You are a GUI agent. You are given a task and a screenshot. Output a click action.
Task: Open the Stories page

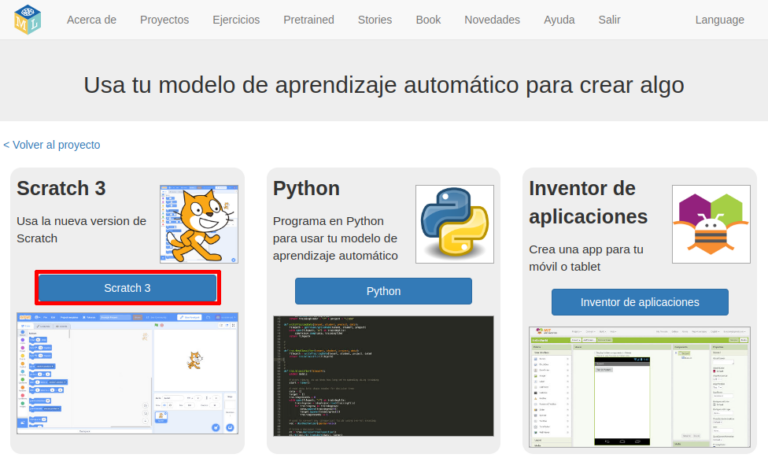375,20
